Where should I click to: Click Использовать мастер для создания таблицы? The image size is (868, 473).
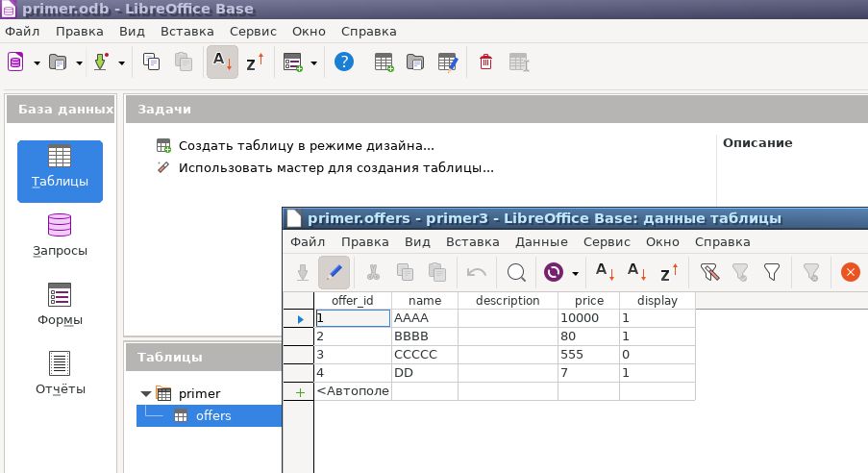[x=336, y=168]
